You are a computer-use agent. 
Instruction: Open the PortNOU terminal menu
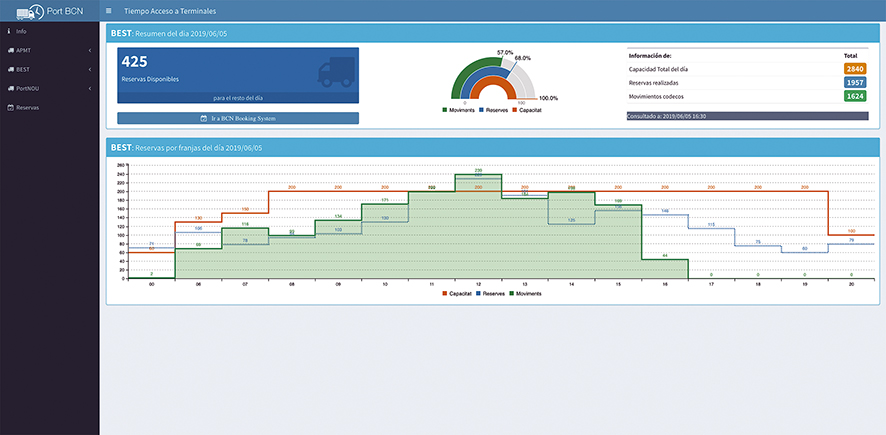(50, 88)
